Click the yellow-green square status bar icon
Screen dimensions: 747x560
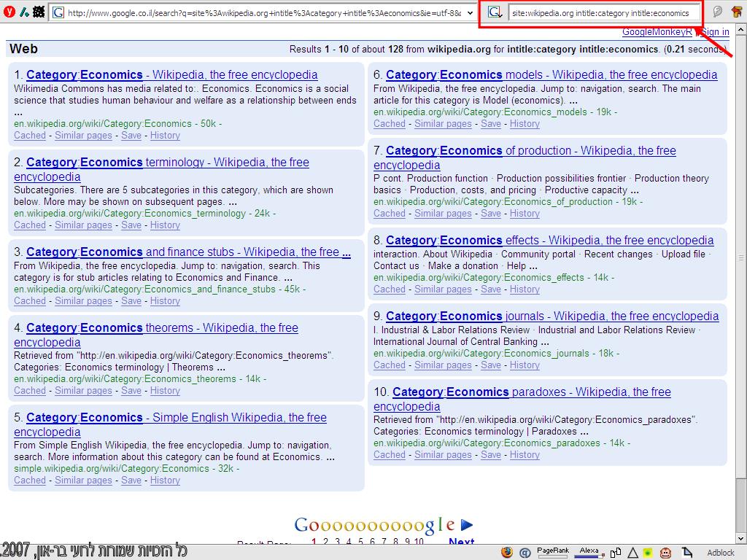648,553
